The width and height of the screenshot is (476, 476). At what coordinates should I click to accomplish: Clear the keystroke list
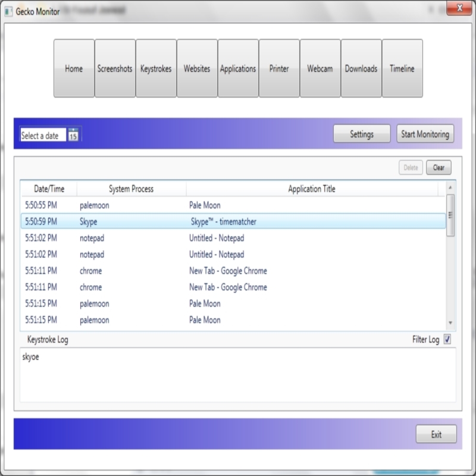click(x=439, y=167)
